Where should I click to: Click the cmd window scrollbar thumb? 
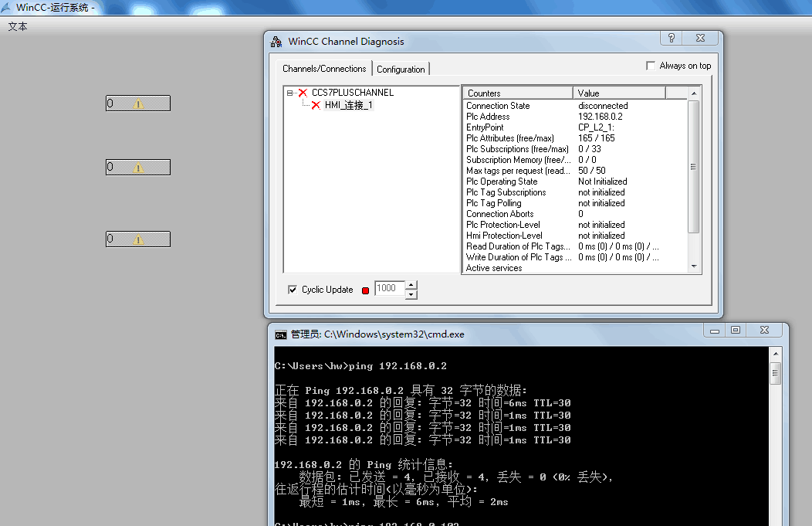775,372
